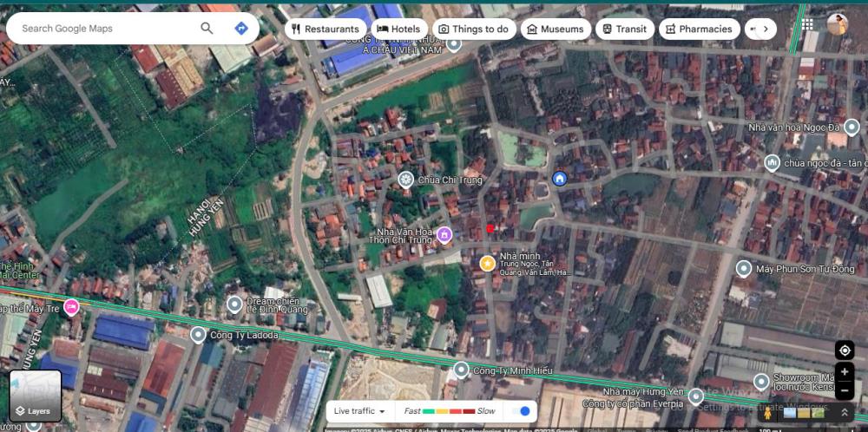This screenshot has width=868, height=432.
Task: Click the blue sky imagery thumbnail
Action: [790, 413]
